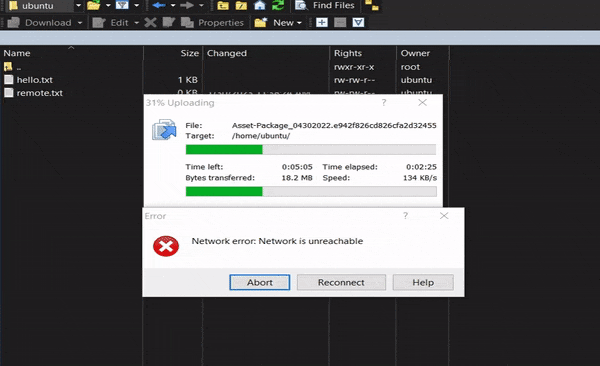Close the Error dialog
This screenshot has height=366, width=600.
click(444, 216)
